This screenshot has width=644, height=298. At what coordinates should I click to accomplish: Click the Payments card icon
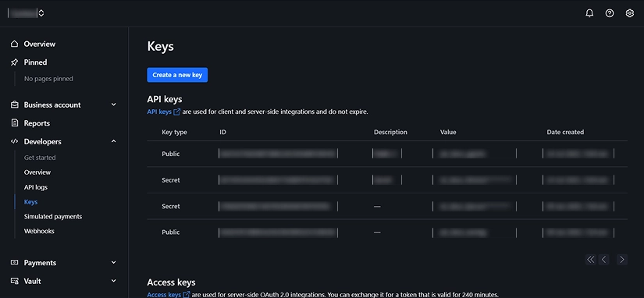[14, 262]
